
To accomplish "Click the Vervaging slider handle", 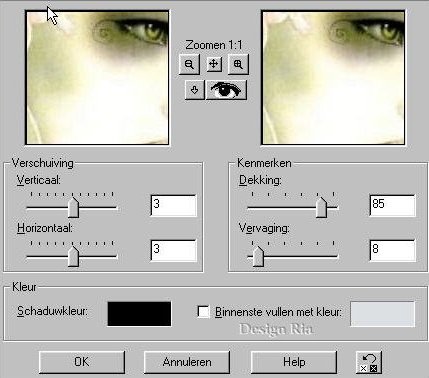I will click(258, 257).
